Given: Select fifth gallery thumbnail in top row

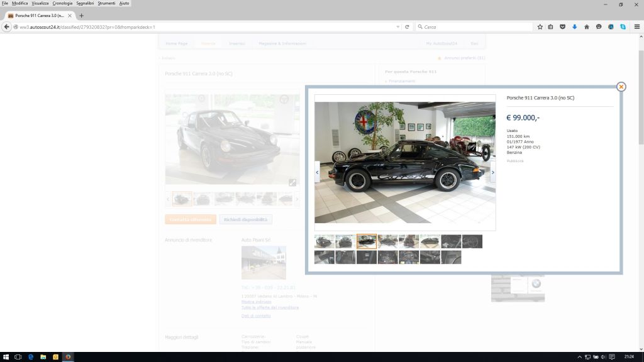Looking at the screenshot, I should tap(409, 241).
